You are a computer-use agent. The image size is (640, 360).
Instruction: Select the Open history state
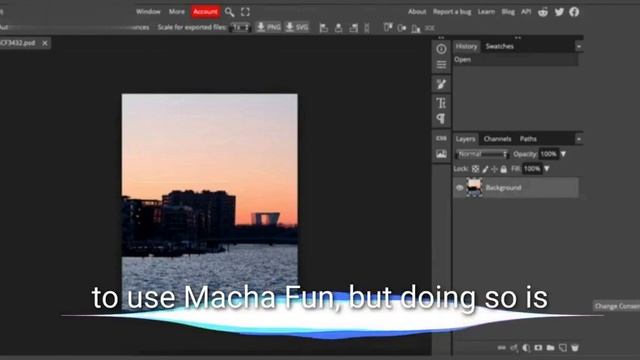pyautogui.click(x=516, y=60)
